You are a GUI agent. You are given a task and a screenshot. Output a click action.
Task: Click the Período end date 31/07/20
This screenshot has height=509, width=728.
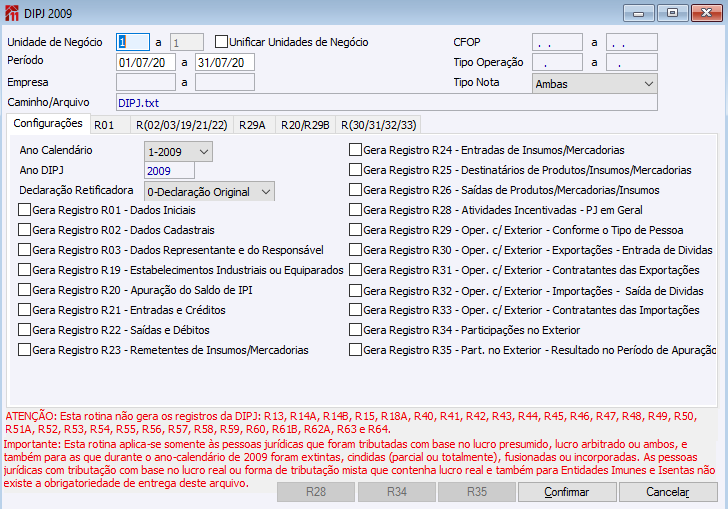(x=225, y=62)
